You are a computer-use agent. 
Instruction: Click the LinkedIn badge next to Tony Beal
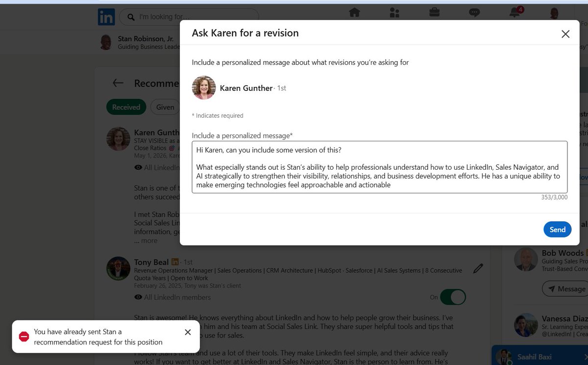click(176, 262)
